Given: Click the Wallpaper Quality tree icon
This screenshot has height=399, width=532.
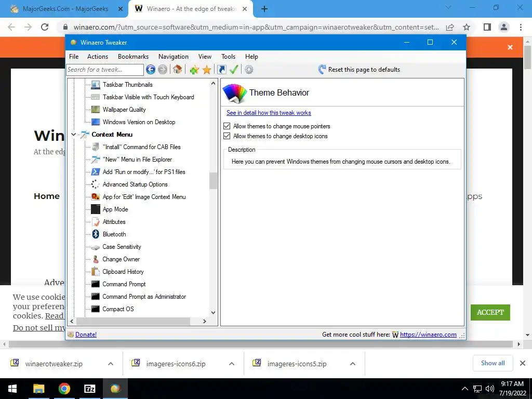Looking at the screenshot, I should tap(96, 110).
